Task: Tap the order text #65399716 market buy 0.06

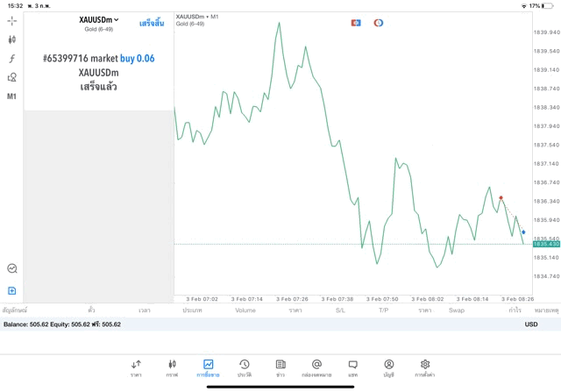Action: pos(99,59)
